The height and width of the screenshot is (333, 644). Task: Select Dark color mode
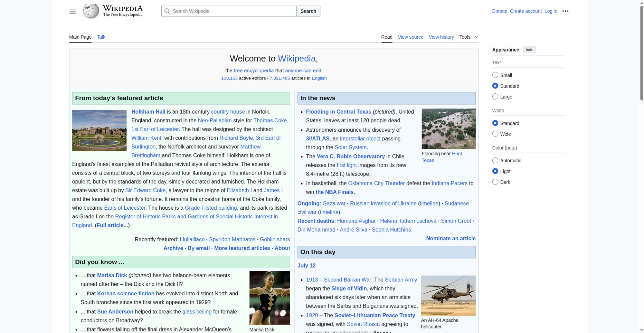(x=495, y=182)
